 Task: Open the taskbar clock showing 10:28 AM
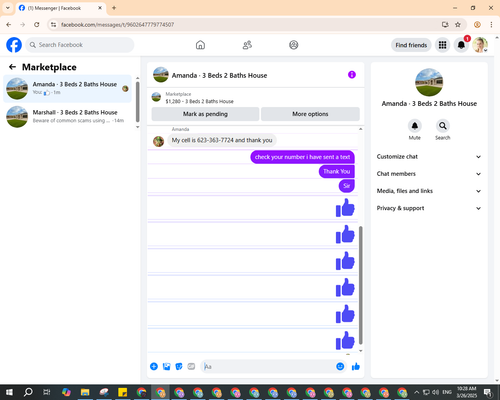[467, 392]
